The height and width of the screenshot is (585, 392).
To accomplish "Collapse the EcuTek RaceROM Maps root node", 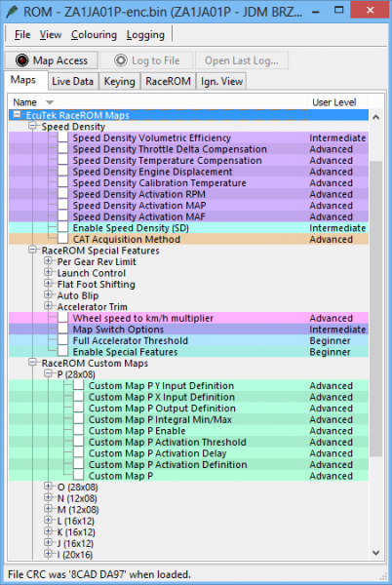I will (18, 114).
